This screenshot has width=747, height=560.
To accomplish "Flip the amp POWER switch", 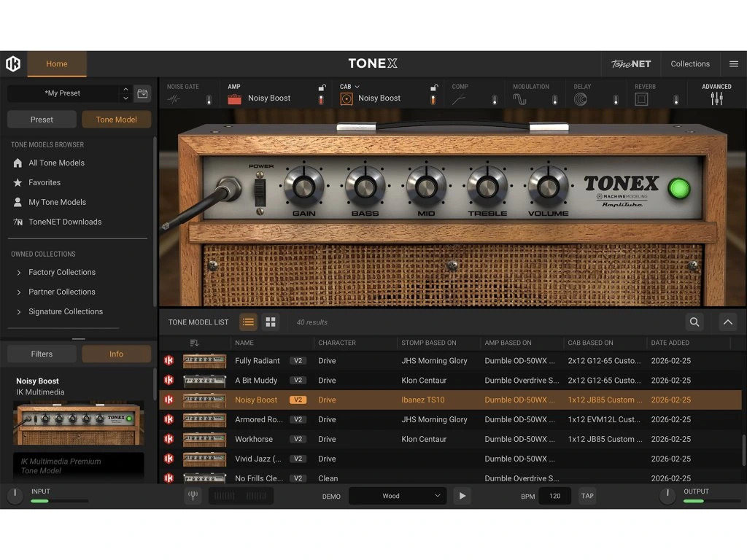I will coord(260,191).
